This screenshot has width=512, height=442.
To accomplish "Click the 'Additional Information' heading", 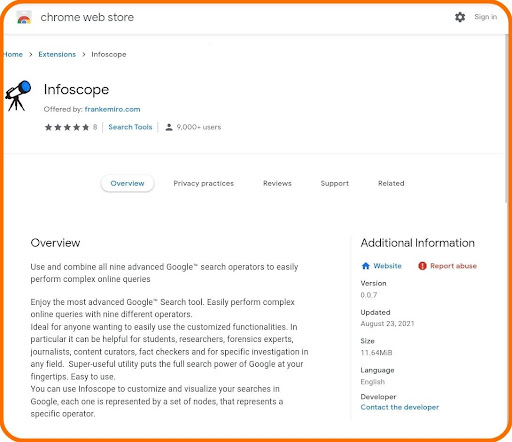I will (418, 243).
